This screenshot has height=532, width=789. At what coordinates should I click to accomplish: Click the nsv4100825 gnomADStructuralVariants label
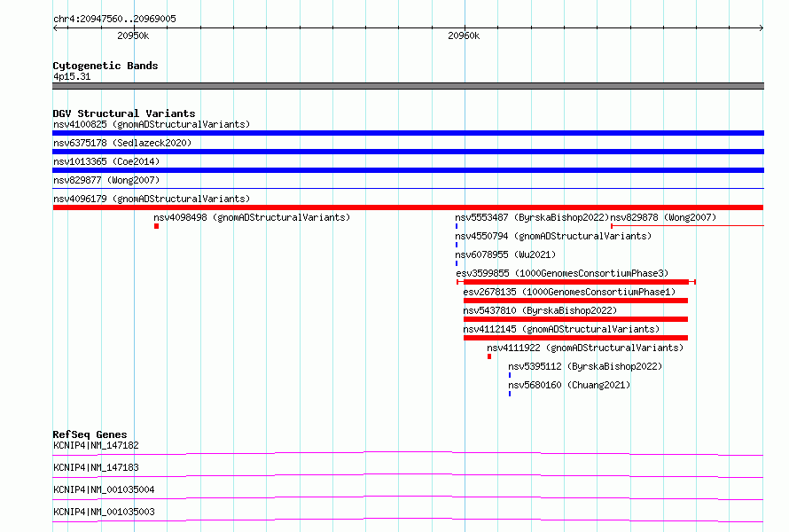pyautogui.click(x=152, y=124)
